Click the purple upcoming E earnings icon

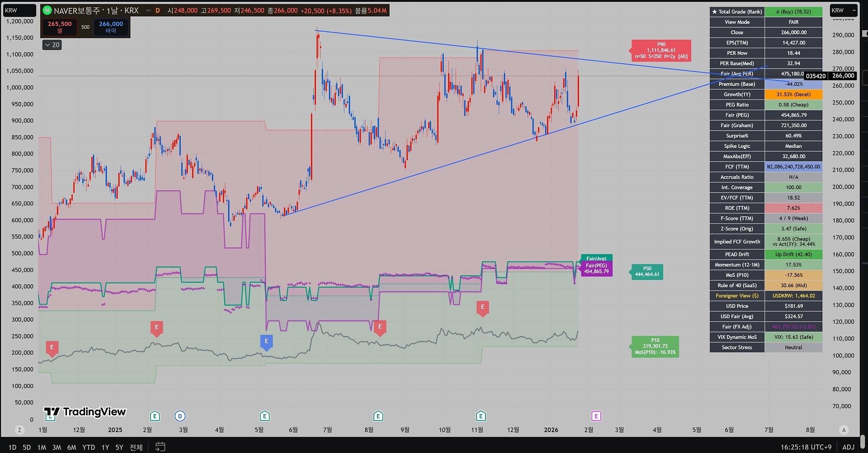pyautogui.click(x=596, y=416)
